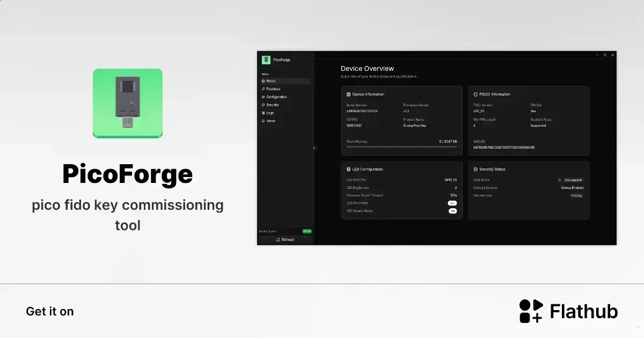Click the Device Status label
The image size is (644, 338).
tap(267, 231)
